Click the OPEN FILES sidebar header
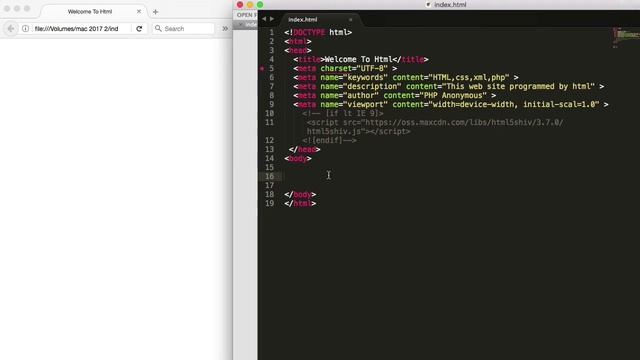The width and height of the screenshot is (640, 360). (246, 15)
